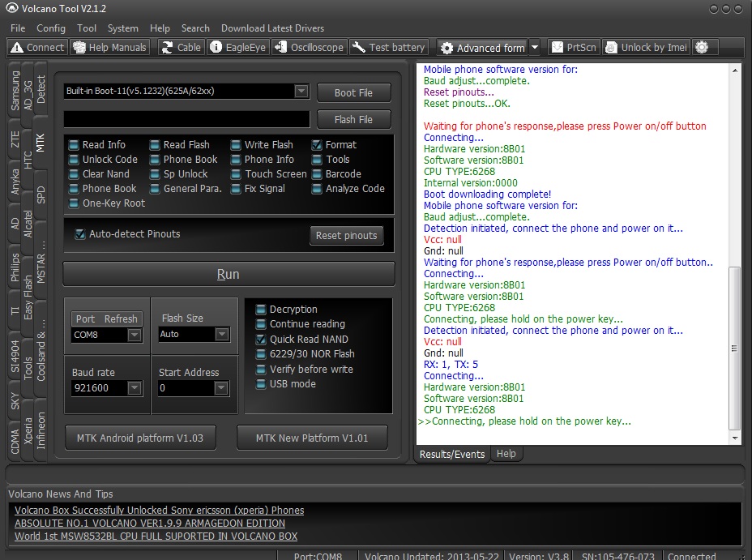Viewport: 752px width, 560px height.
Task: Refresh the port list
Action: 121,318
